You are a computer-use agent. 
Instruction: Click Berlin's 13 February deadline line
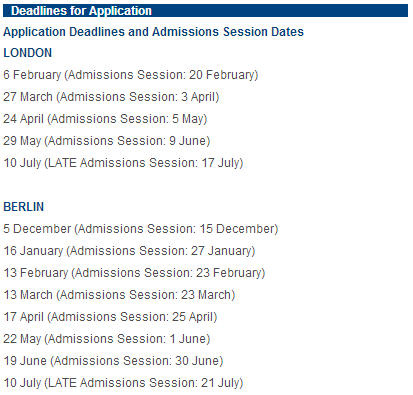(134, 273)
